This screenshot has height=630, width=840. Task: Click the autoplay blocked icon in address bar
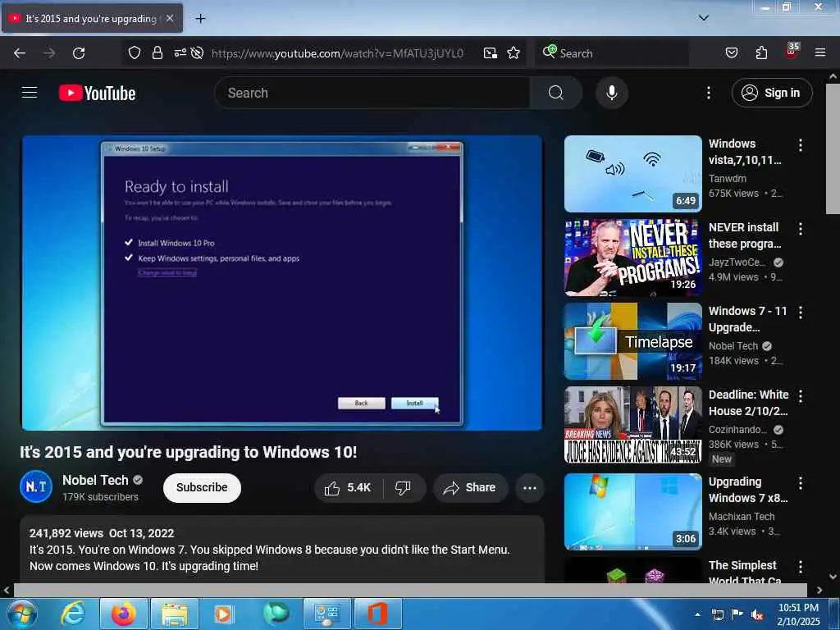197,52
